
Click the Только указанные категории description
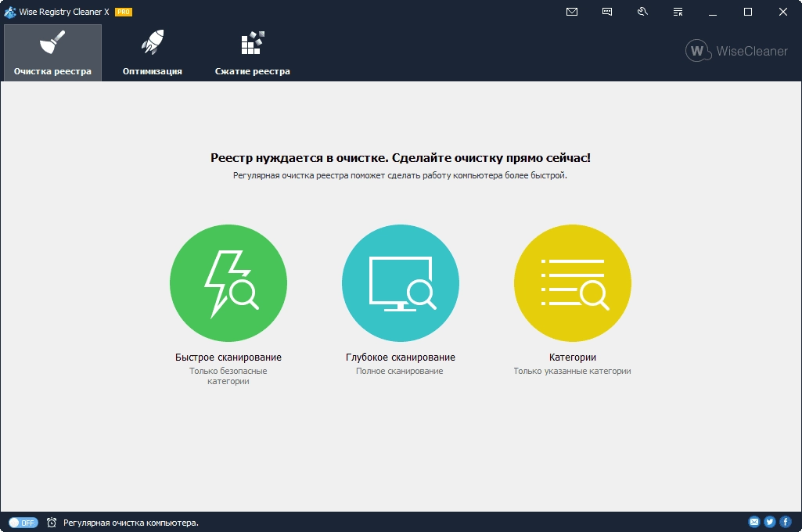[x=572, y=371]
